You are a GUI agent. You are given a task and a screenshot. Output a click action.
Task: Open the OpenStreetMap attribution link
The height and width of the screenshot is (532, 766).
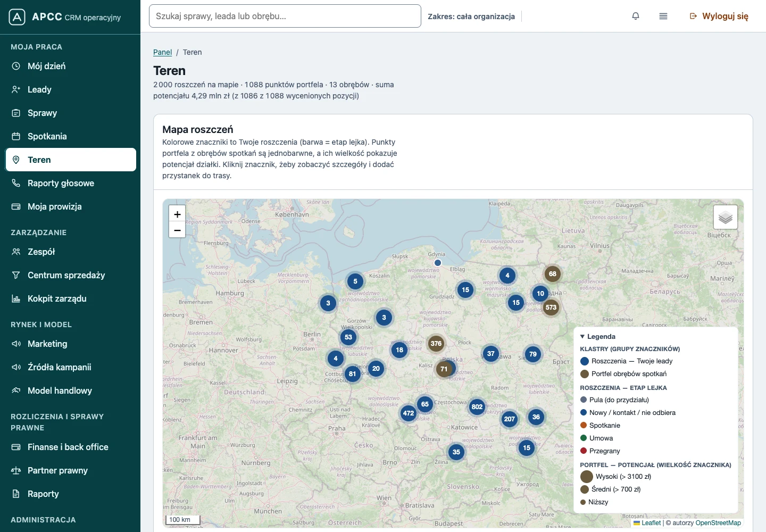click(x=718, y=523)
